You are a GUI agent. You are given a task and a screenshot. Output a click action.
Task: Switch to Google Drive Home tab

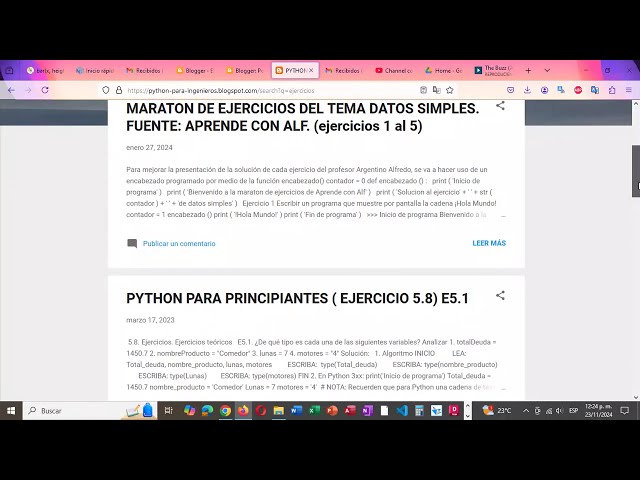click(x=444, y=71)
